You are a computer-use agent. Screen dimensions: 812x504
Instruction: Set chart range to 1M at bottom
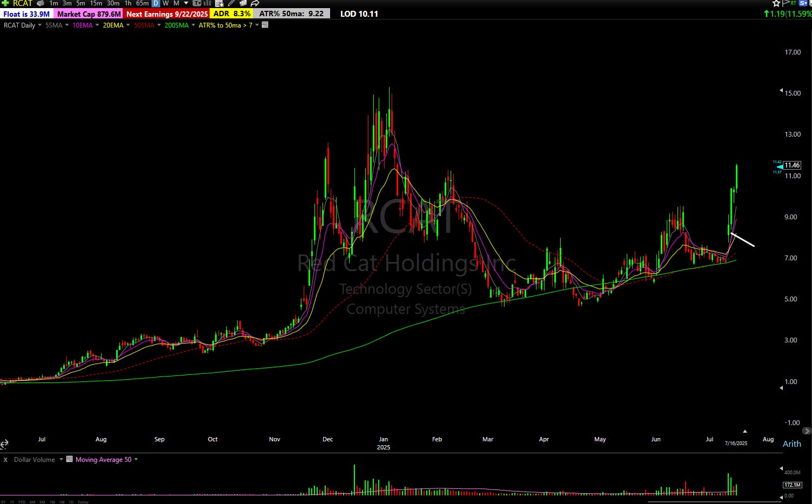click(x=52, y=502)
